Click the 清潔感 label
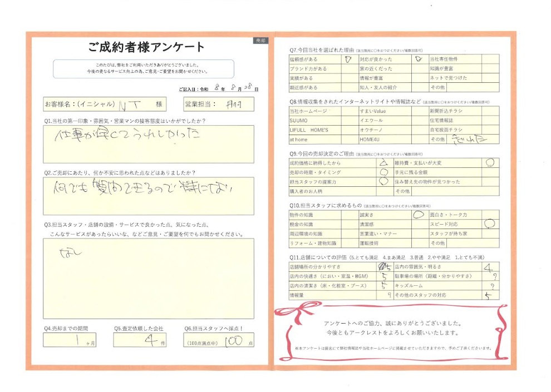Image resolution: width=551 pixels, height=392 pixels. [x=367, y=224]
